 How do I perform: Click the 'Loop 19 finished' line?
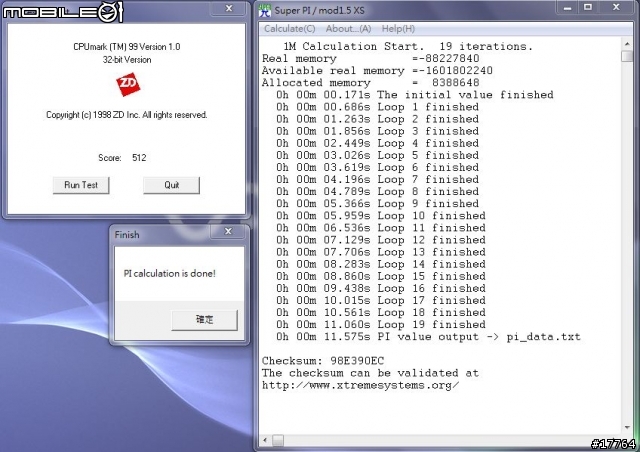point(381,325)
